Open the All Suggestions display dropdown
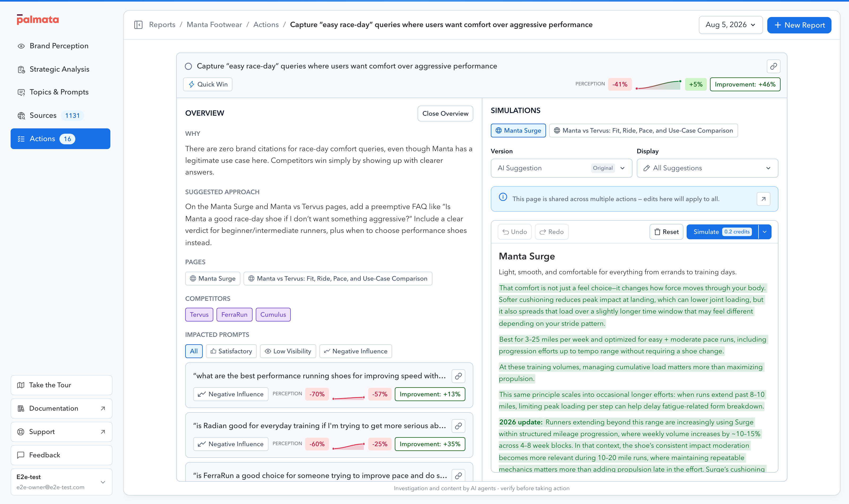849x504 pixels. (x=707, y=168)
